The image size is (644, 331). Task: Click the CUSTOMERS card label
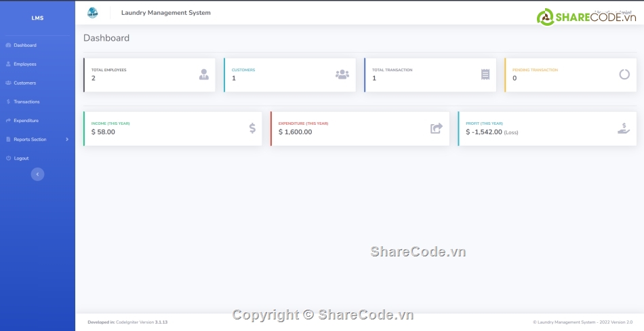pos(243,70)
